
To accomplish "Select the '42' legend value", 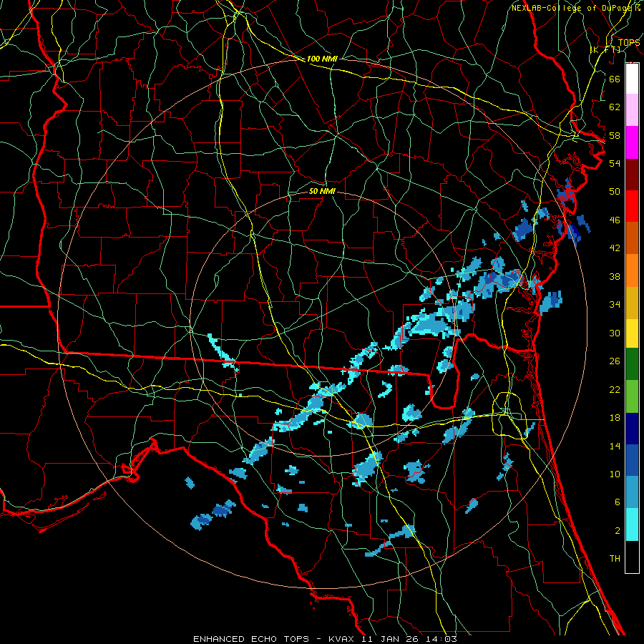I will [615, 248].
